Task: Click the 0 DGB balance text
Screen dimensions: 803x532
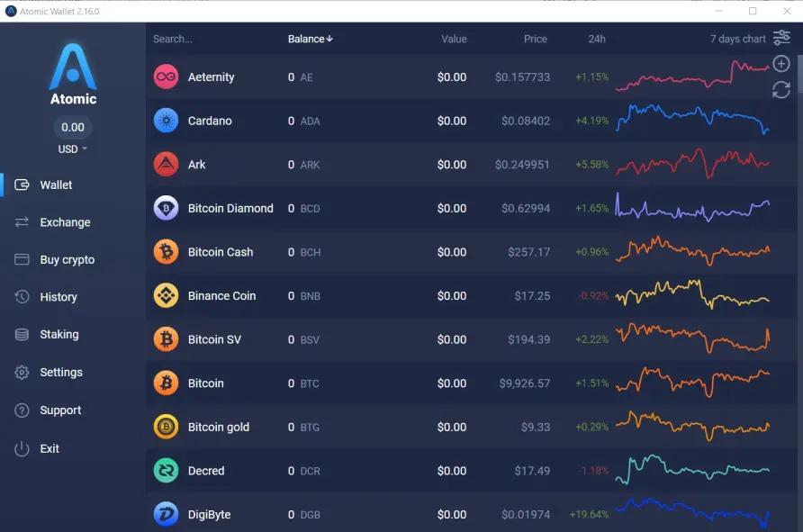Action: click(303, 515)
